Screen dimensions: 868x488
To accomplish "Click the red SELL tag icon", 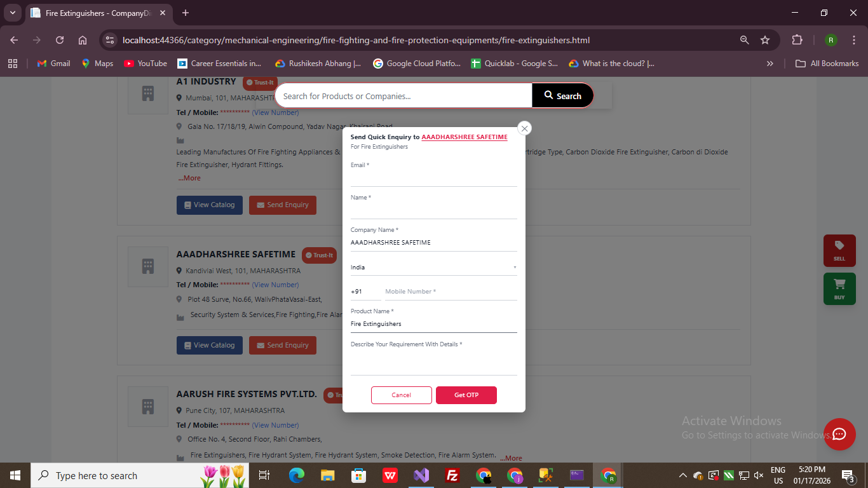I will 839,250.
